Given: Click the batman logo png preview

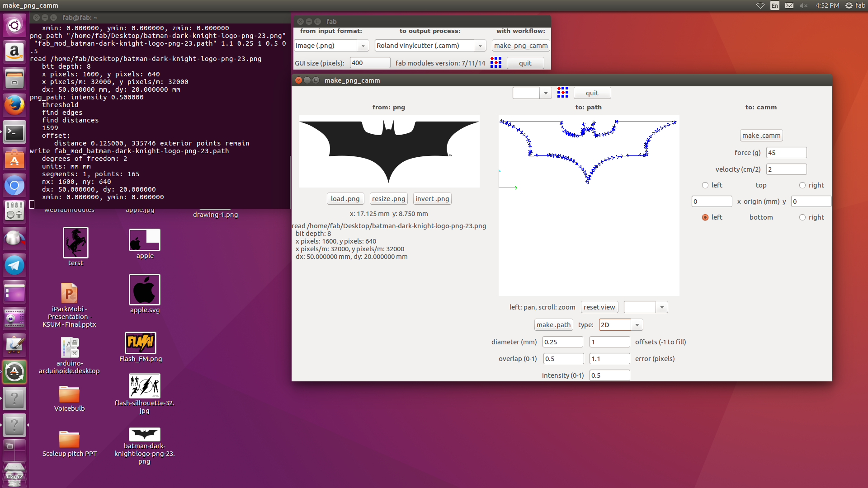Looking at the screenshot, I should 389,151.
